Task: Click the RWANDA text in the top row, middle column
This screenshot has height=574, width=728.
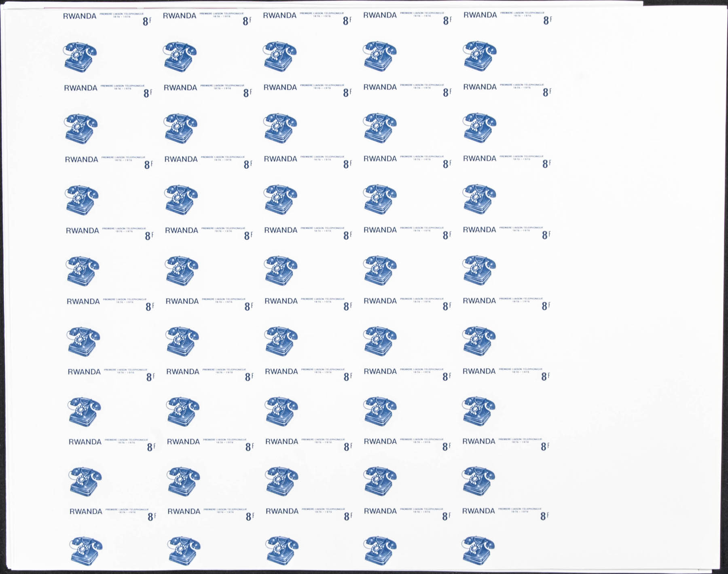Action: (x=279, y=15)
